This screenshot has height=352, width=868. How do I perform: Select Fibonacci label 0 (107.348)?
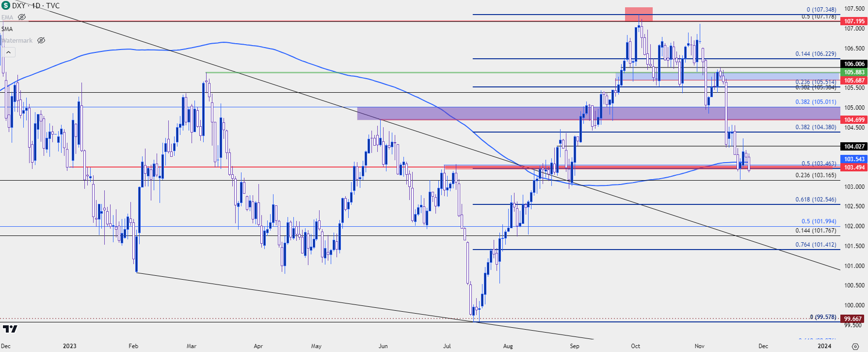pyautogui.click(x=821, y=9)
